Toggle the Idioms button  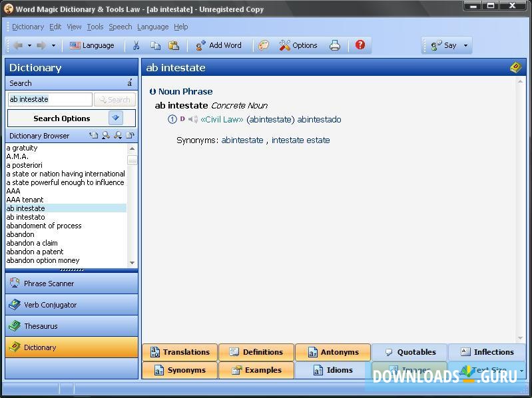coord(333,370)
